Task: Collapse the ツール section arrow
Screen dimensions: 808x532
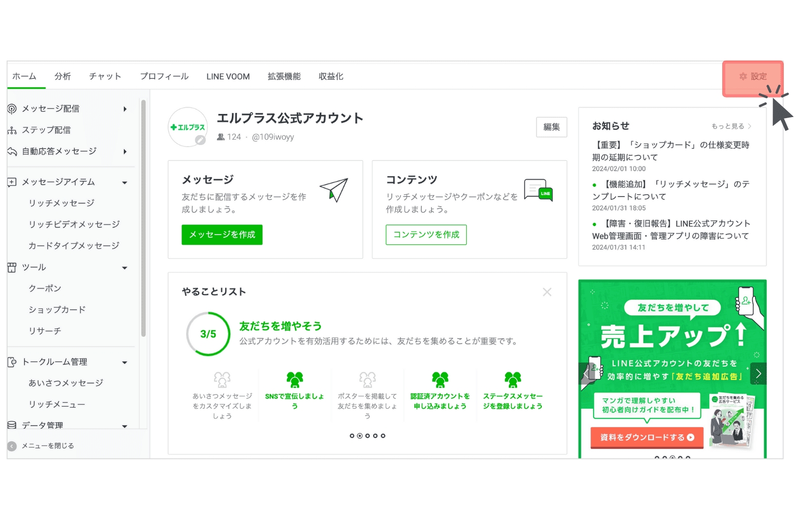Action: [x=125, y=268]
